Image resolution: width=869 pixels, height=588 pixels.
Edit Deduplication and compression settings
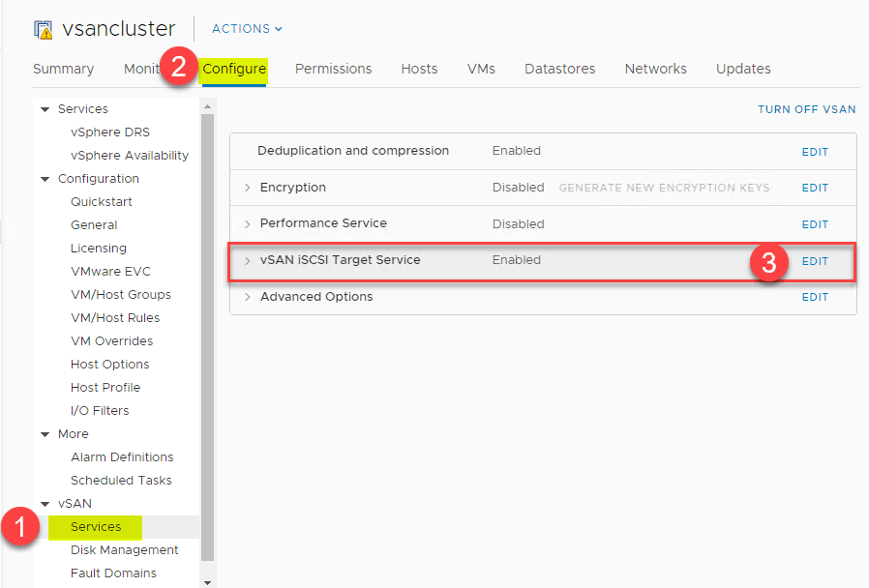tap(815, 152)
